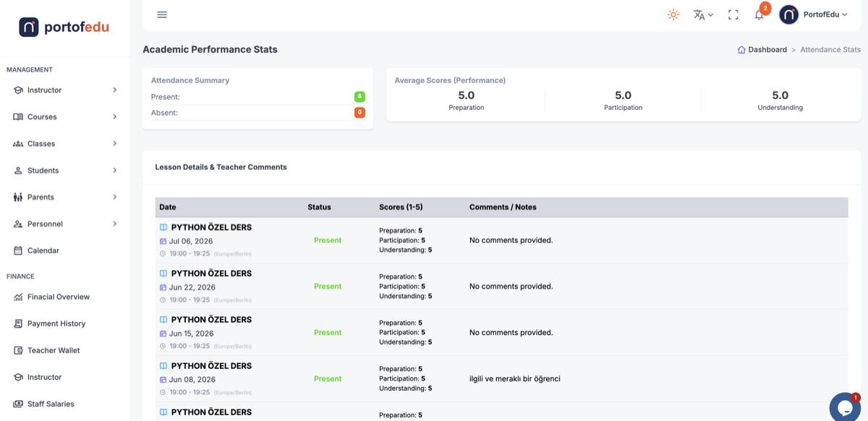The height and width of the screenshot is (421, 868).
Task: Click the Finance Instructor cap icon
Action: [18, 377]
